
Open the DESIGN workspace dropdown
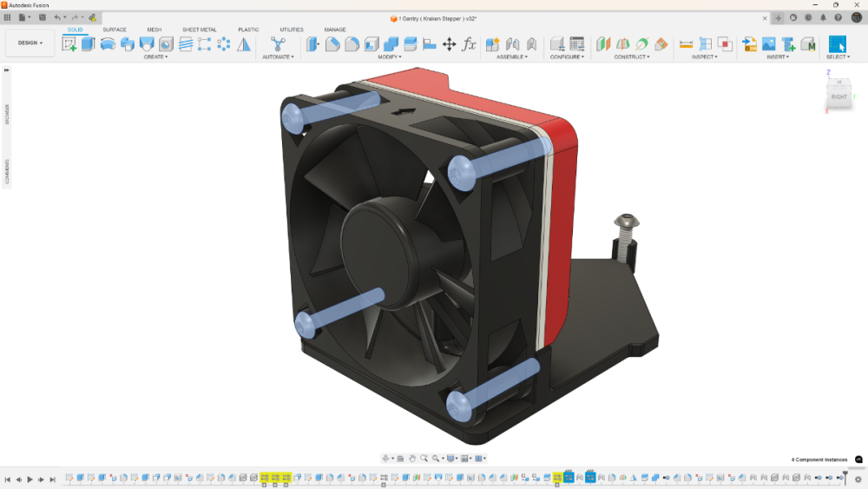coord(30,43)
